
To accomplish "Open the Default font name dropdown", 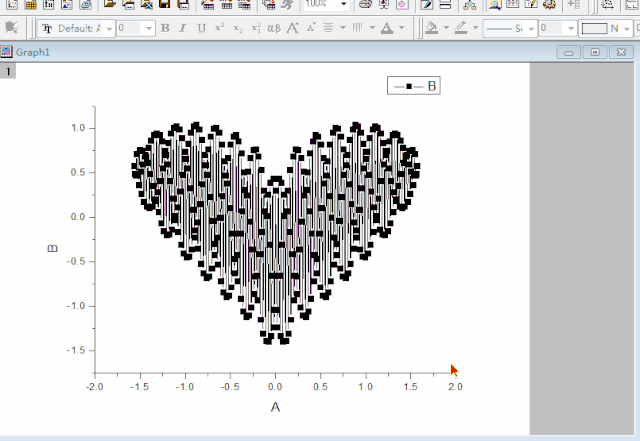I will [107, 28].
